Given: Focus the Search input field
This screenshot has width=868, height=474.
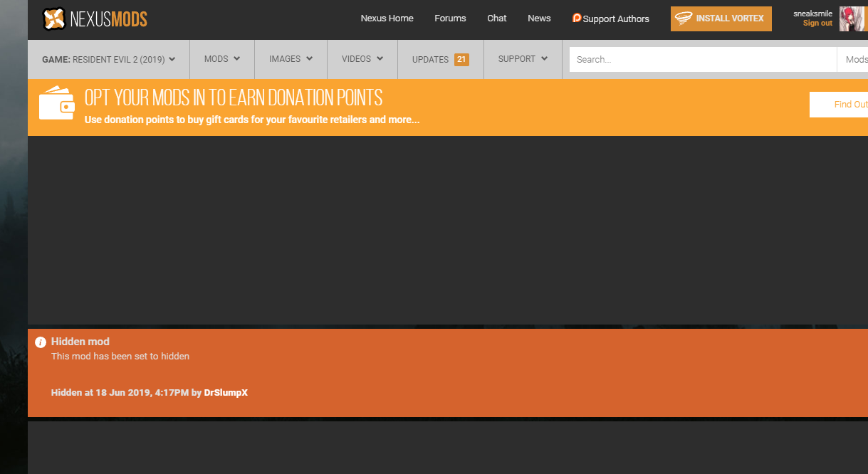Looking at the screenshot, I should 703,60.
